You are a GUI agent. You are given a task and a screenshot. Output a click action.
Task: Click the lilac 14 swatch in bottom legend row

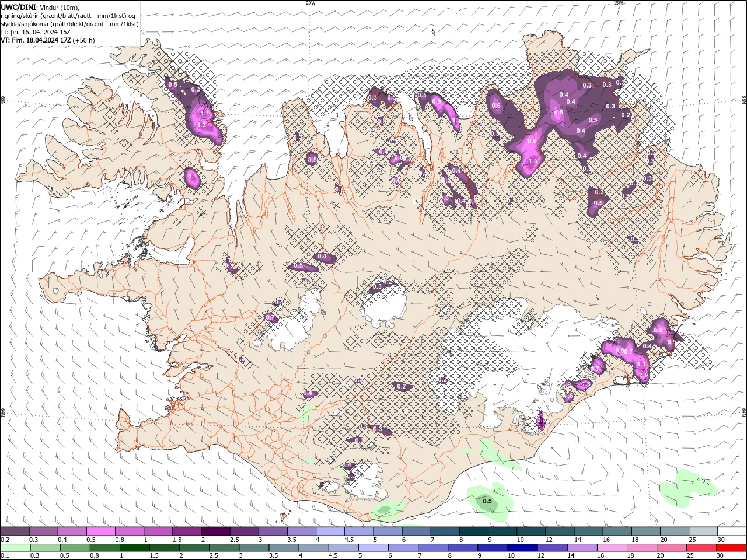tap(582, 548)
